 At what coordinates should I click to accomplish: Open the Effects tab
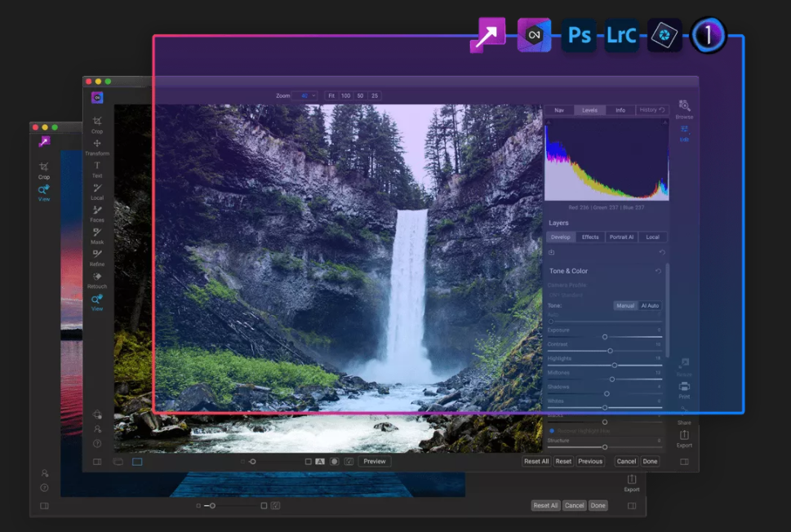click(x=590, y=237)
